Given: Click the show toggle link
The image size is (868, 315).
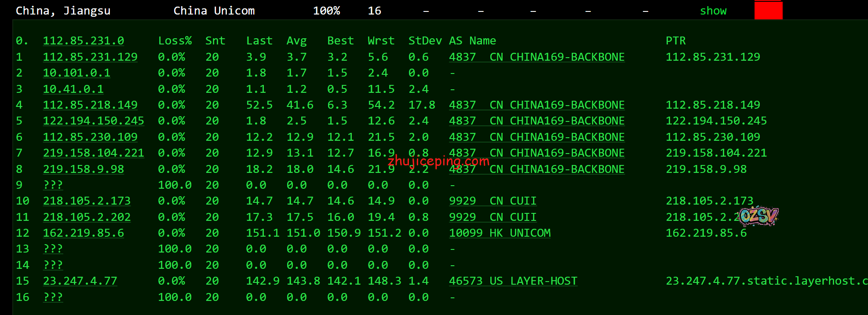Looking at the screenshot, I should [x=713, y=11].
